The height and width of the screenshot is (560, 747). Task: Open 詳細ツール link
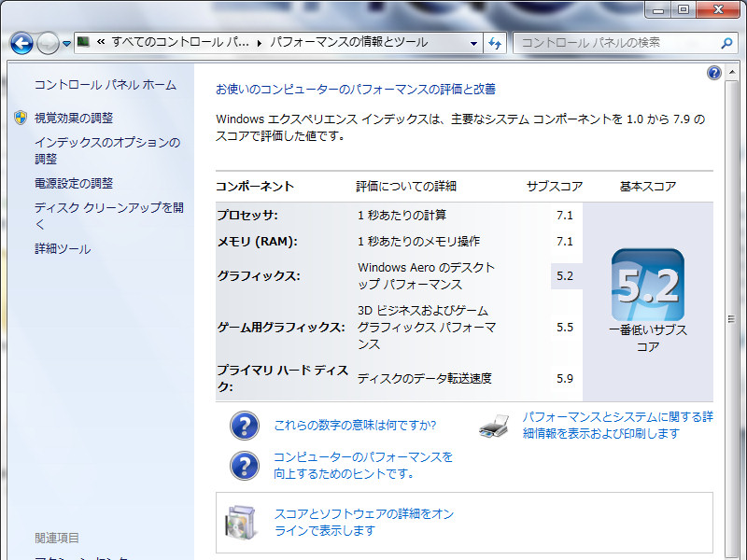[x=63, y=248]
